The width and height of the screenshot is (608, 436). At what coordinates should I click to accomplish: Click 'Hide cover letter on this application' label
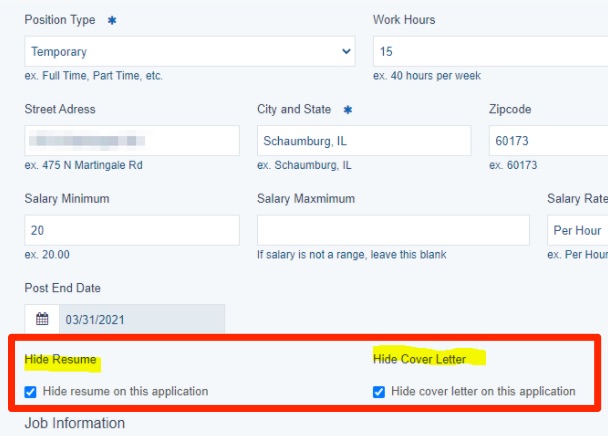pos(483,391)
